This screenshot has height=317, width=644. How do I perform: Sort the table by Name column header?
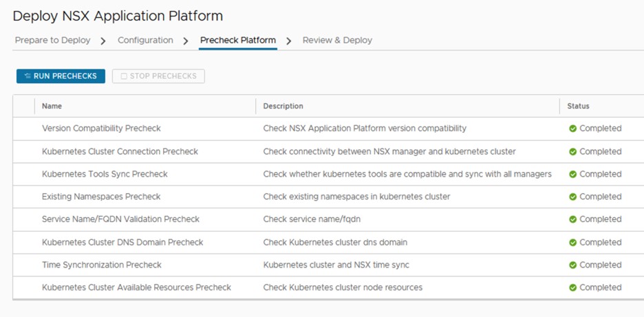[x=52, y=106]
